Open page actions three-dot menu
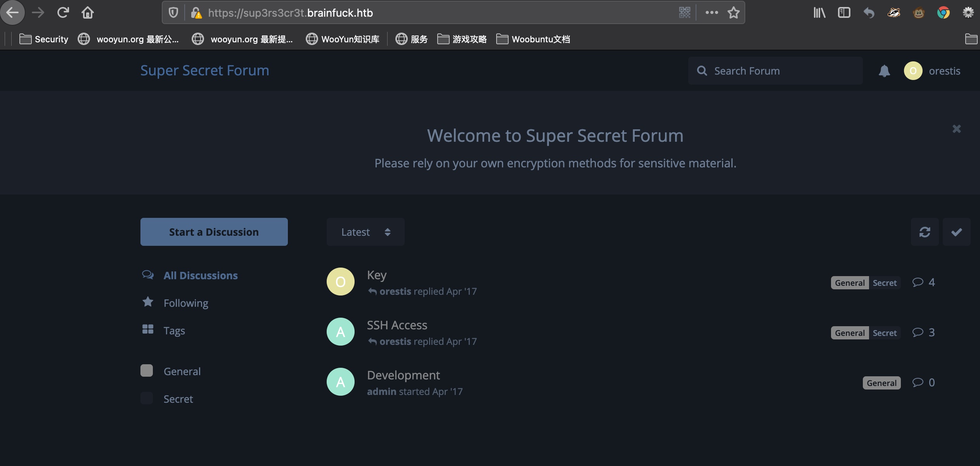This screenshot has height=466, width=980. coord(712,13)
